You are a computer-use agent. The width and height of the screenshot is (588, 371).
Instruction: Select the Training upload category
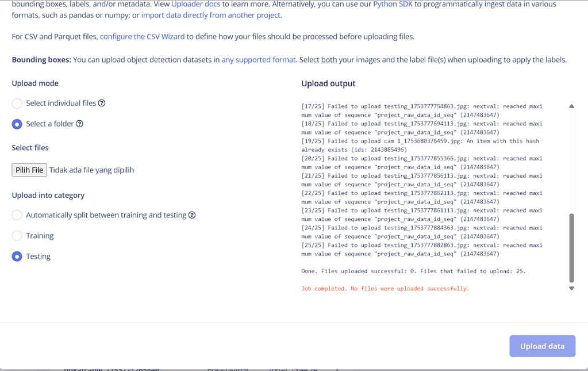click(x=17, y=235)
